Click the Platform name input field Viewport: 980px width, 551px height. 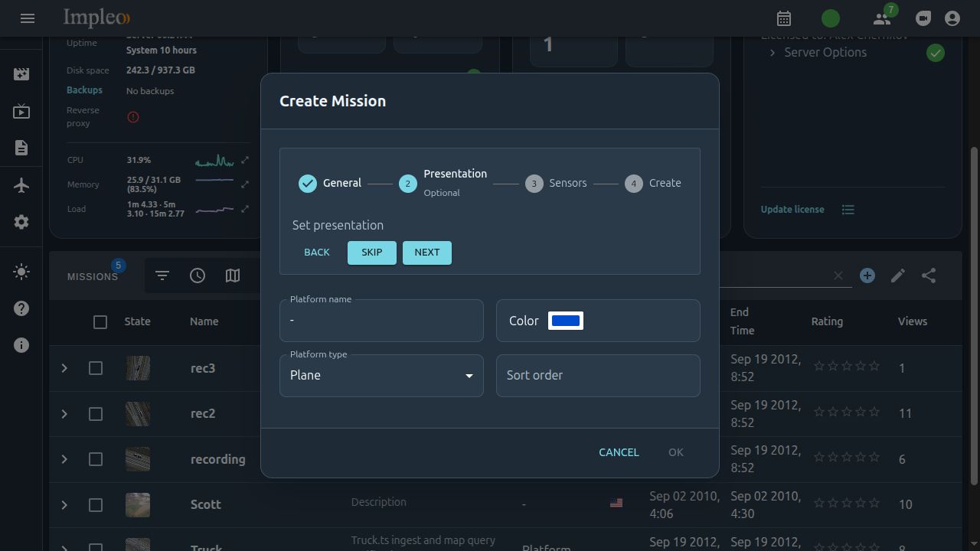[381, 321]
